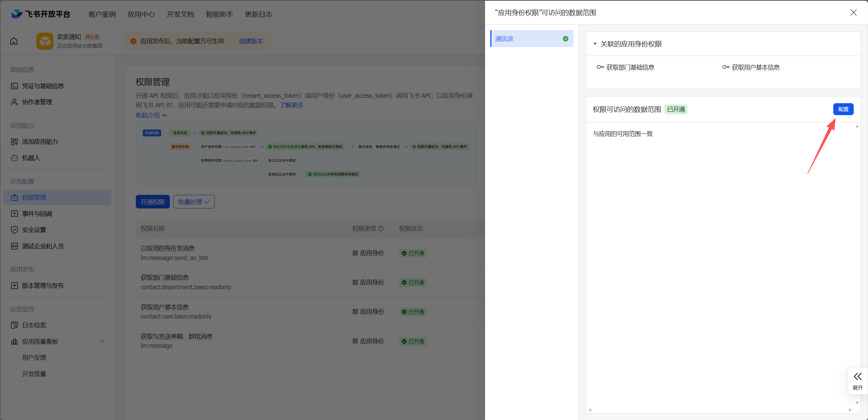
Task: Click the horizontal scrollbar right arrow
Action: 850,410
